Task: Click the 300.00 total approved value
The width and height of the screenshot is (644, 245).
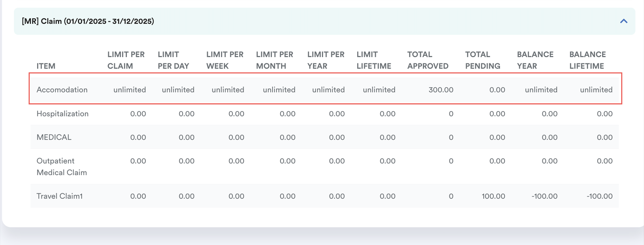Action: [441, 90]
